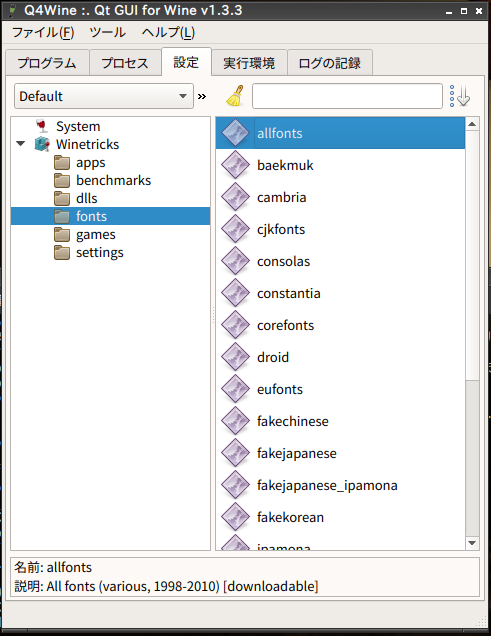
Task: Click the broom clear-filter icon
Action: click(235, 96)
